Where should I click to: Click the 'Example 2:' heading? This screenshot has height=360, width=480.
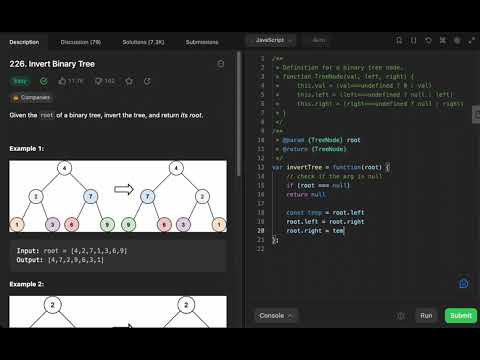pos(27,284)
